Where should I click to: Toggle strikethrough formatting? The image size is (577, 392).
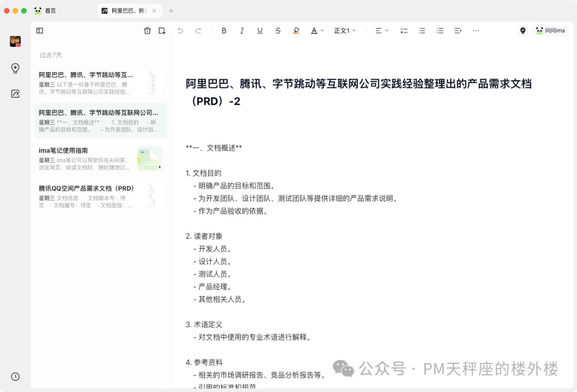coord(278,30)
